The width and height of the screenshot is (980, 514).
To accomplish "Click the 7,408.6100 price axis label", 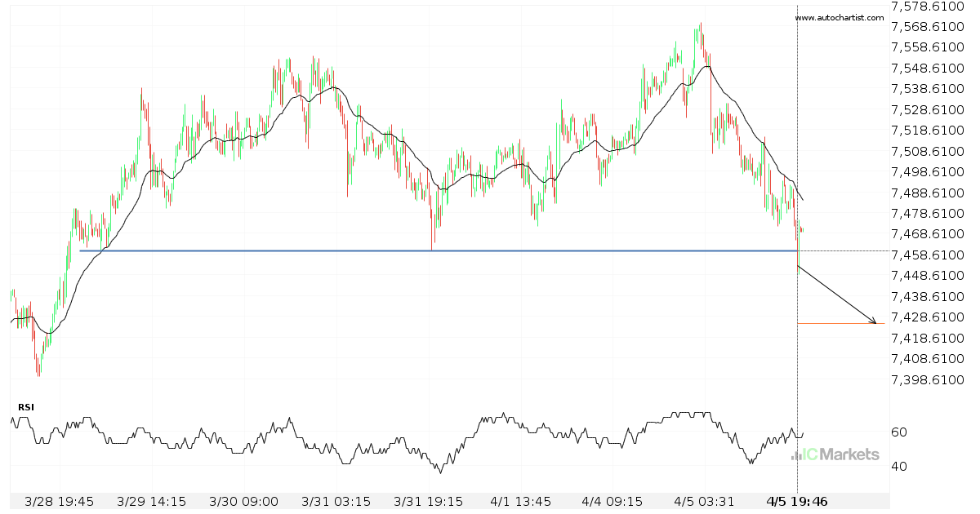I will pos(929,359).
